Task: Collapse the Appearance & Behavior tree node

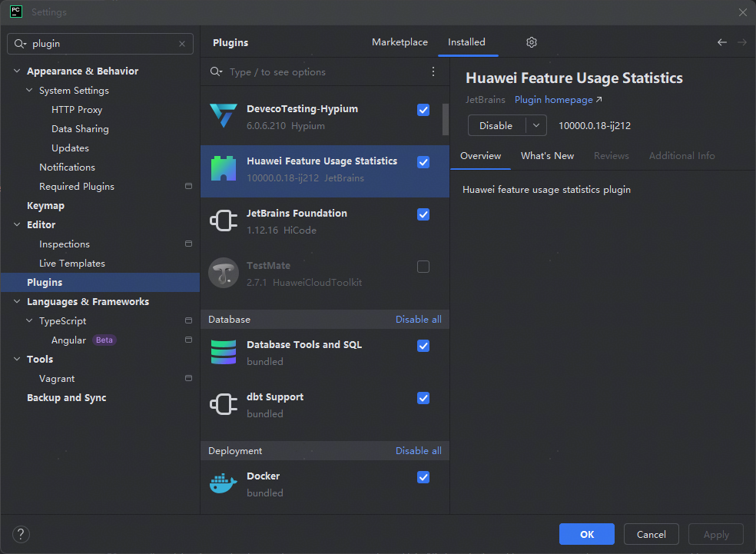Action: tap(18, 71)
